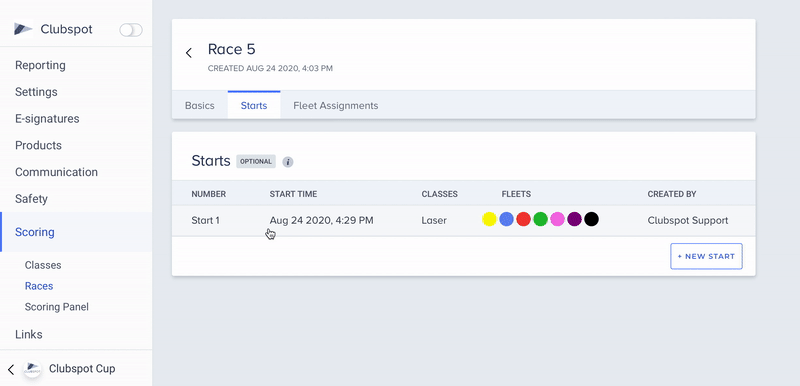Click the pink fleet color dot

tap(558, 220)
